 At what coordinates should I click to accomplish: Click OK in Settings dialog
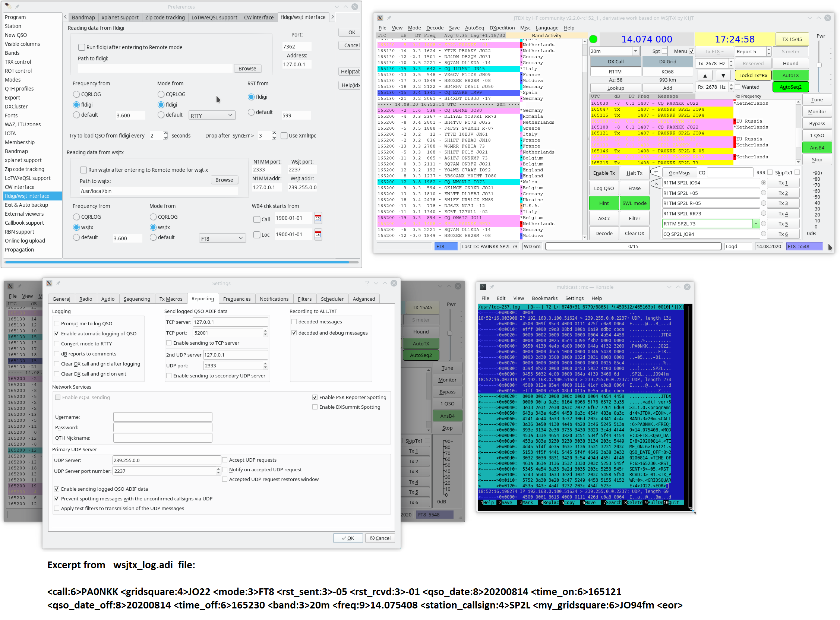pyautogui.click(x=348, y=538)
